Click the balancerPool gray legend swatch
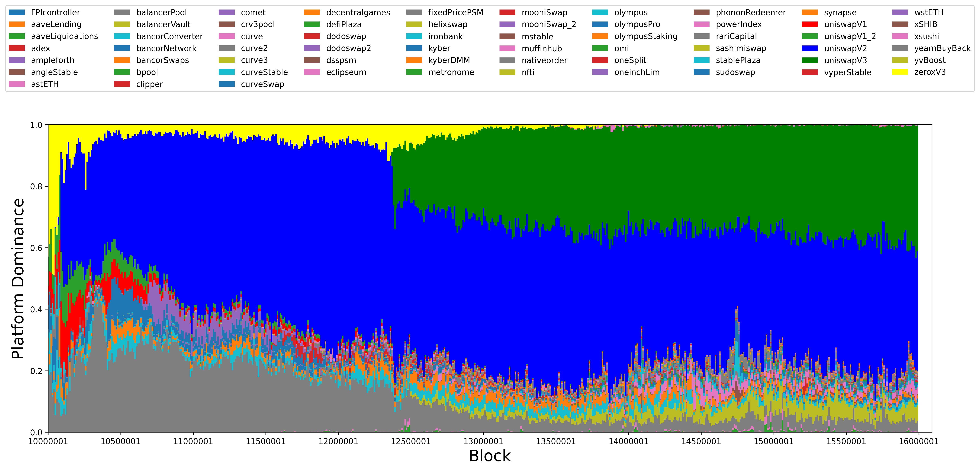The width and height of the screenshot is (980, 470). point(122,13)
